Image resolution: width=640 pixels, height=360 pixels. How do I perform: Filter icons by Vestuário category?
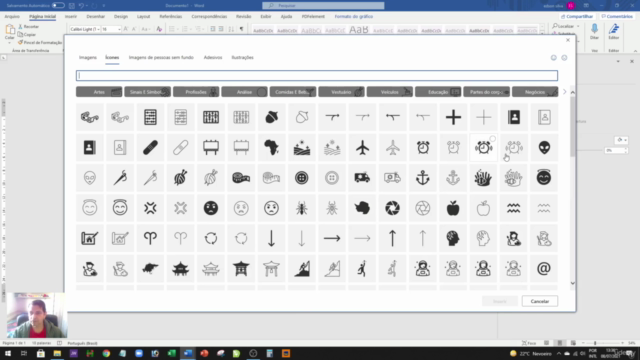coord(341,92)
